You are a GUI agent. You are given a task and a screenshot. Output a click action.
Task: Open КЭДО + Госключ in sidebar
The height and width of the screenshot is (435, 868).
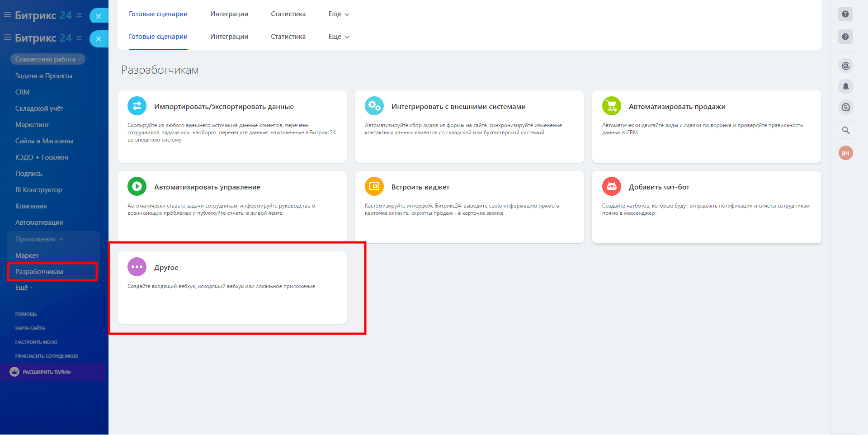(x=42, y=157)
